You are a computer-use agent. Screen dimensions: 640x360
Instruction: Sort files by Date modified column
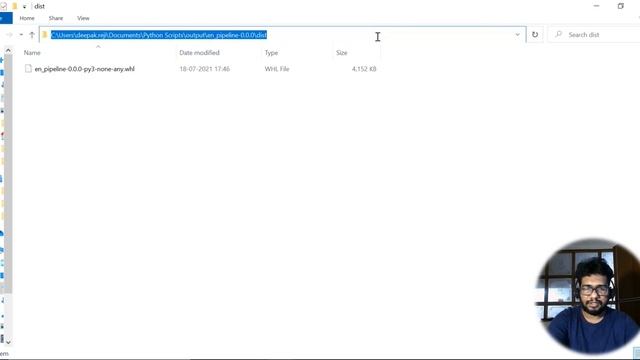[199, 53]
